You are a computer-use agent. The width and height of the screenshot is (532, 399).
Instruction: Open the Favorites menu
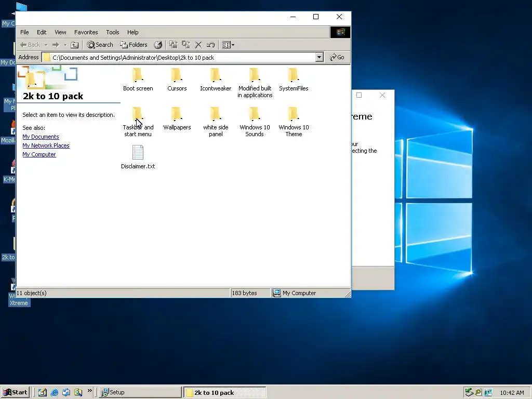tap(86, 32)
